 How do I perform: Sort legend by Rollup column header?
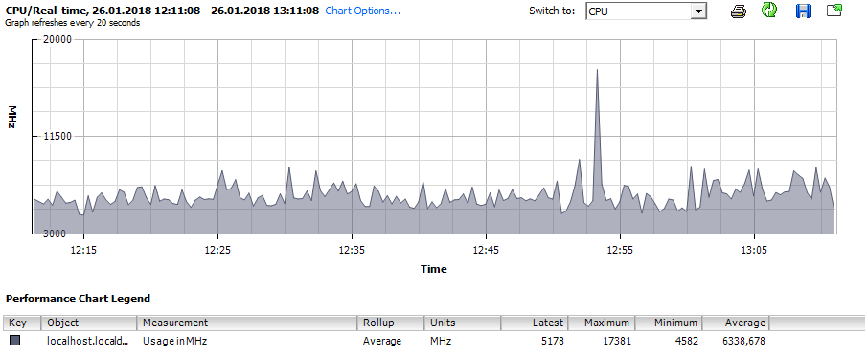pyautogui.click(x=391, y=323)
